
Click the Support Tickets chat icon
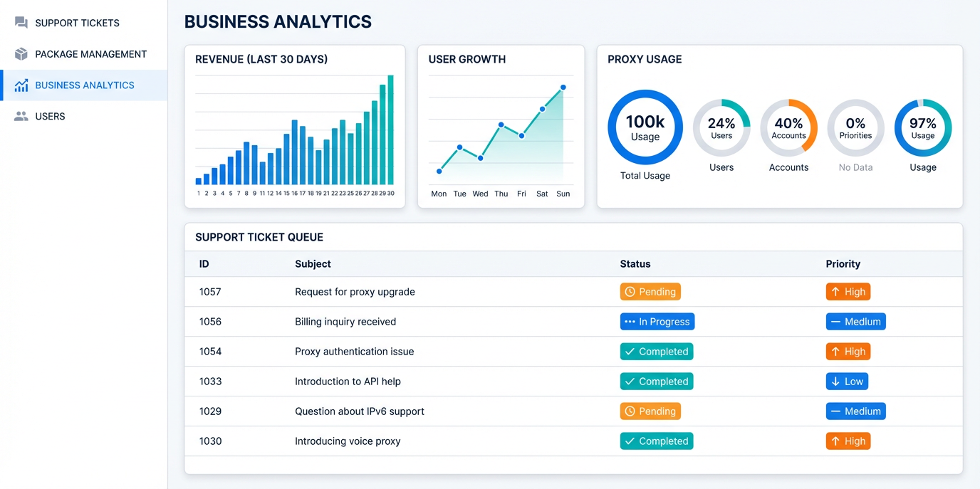coord(21,23)
